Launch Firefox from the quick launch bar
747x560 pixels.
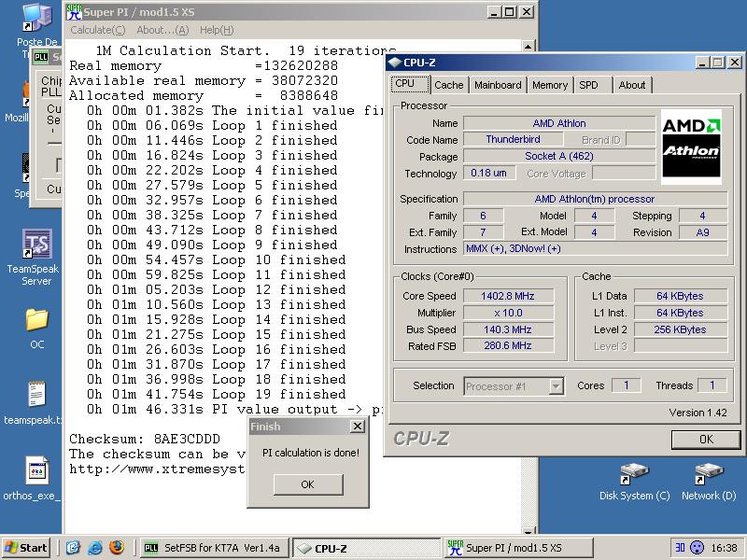click(x=117, y=548)
